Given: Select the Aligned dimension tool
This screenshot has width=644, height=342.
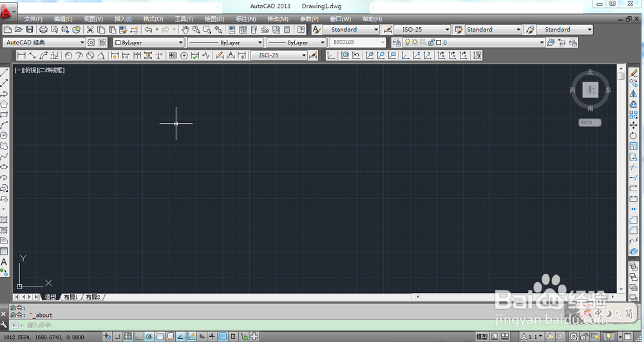Looking at the screenshot, I should tap(32, 55).
